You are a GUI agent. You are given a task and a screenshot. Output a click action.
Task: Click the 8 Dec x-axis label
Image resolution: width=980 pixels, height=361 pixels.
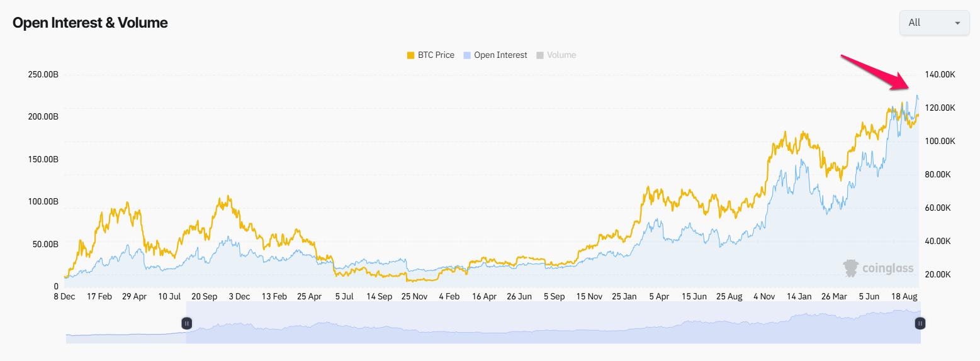click(64, 296)
